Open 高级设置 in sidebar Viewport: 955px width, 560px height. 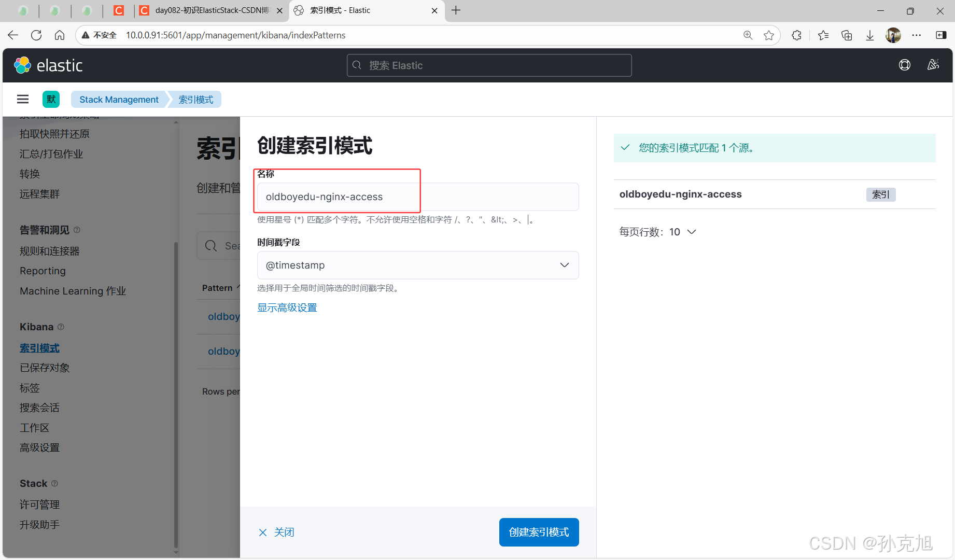[x=39, y=447]
